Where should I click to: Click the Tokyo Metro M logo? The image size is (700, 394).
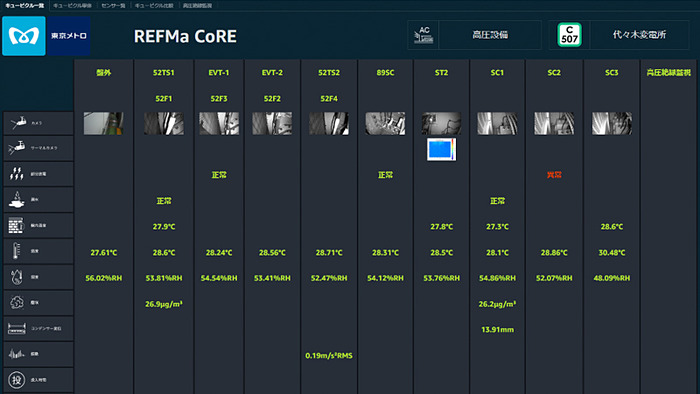[x=24, y=36]
